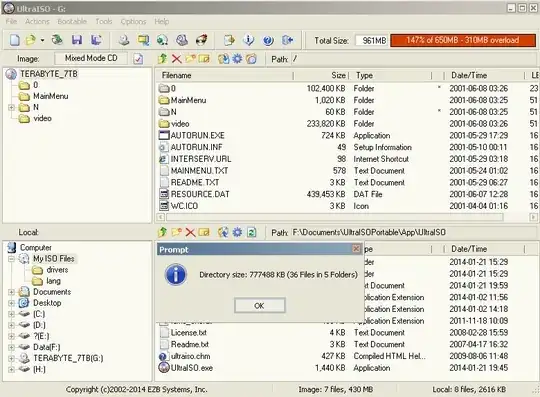Click the Compress ISO toolbar icon
This screenshot has height=397, width=540.
pyautogui.click(x=201, y=40)
